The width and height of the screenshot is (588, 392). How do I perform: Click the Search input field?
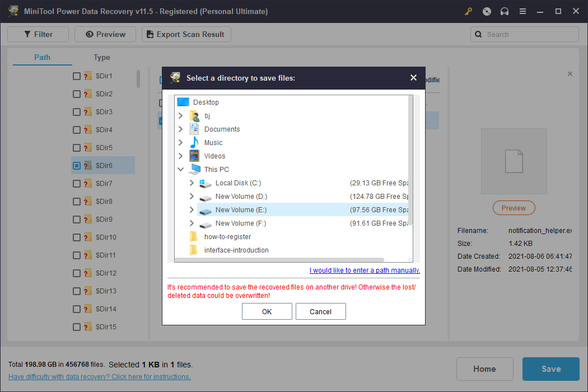(x=525, y=34)
